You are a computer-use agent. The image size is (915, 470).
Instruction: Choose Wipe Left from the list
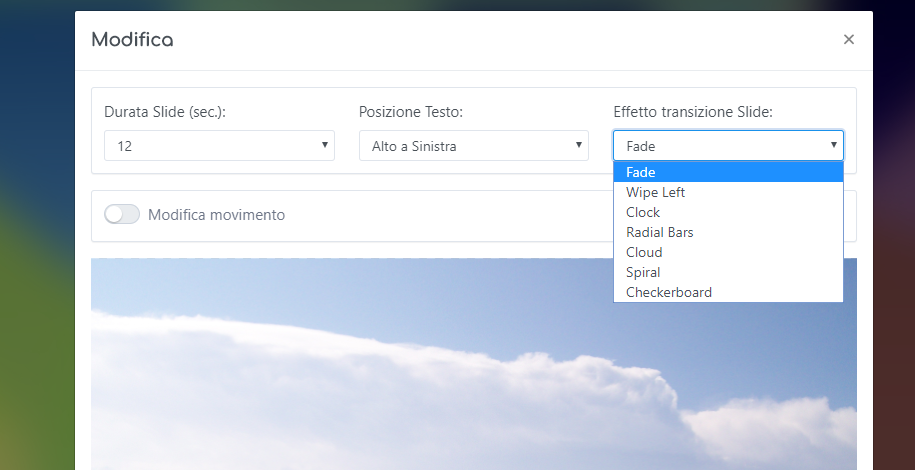(x=728, y=192)
